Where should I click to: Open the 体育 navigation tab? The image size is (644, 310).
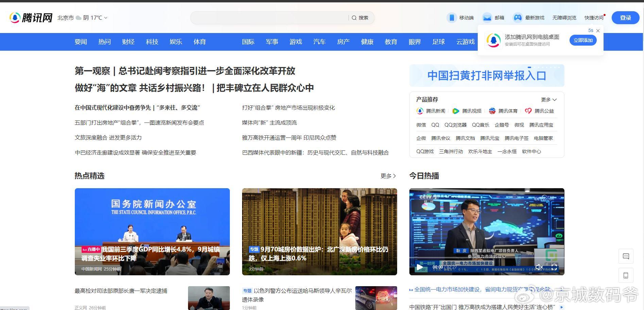click(200, 42)
